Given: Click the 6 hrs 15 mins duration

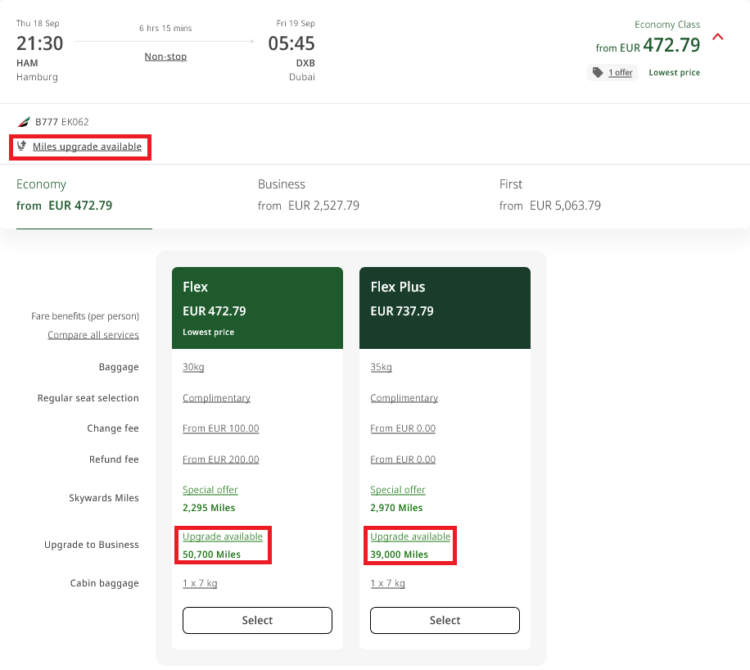Looking at the screenshot, I should click(x=165, y=28).
